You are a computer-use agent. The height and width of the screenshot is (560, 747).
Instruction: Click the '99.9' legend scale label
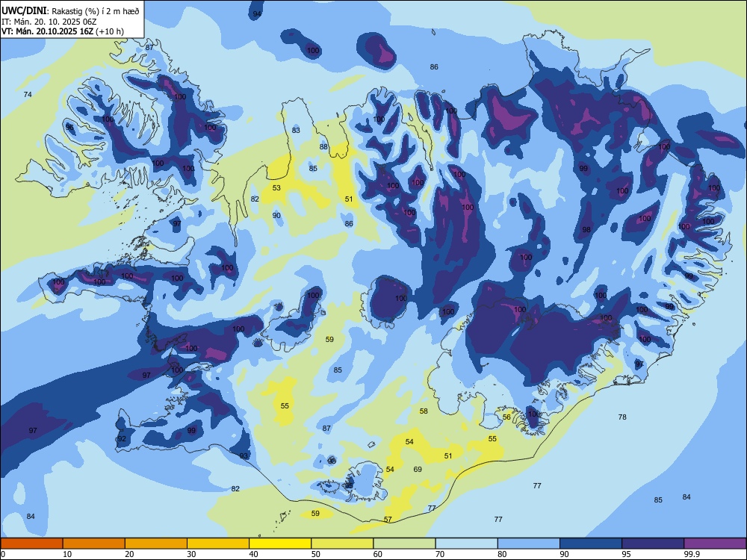tap(691, 554)
